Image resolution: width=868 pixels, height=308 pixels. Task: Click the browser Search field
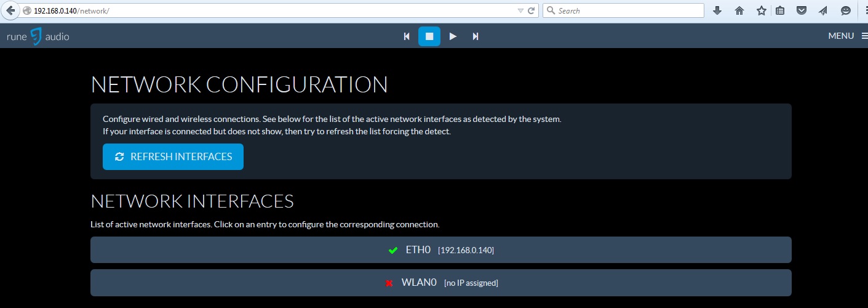pyautogui.click(x=623, y=10)
